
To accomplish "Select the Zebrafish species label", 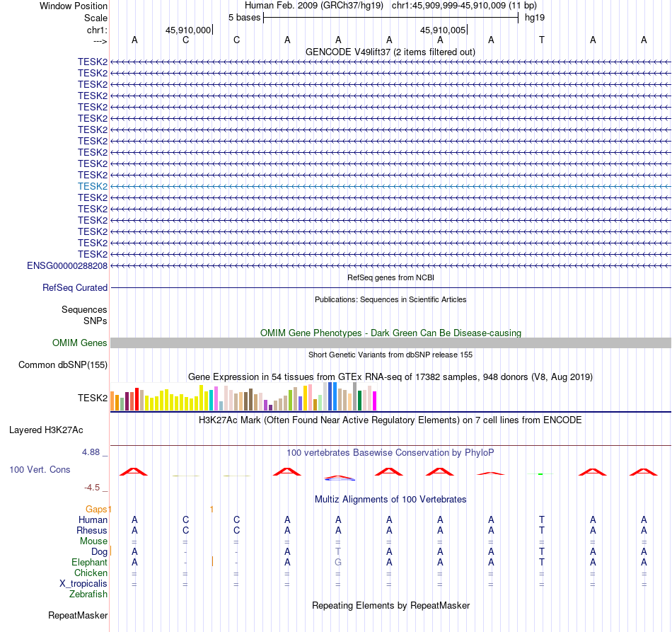I will tap(88, 594).
